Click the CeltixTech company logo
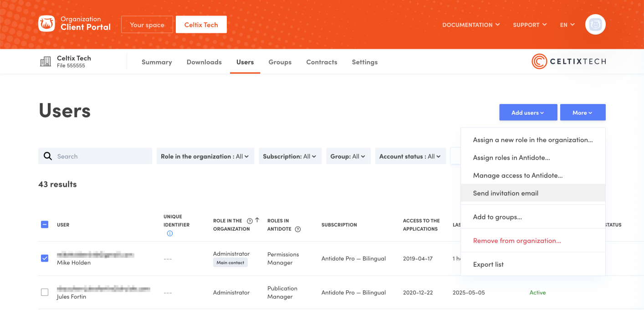Screen dimensions: 644x310 [568, 62]
